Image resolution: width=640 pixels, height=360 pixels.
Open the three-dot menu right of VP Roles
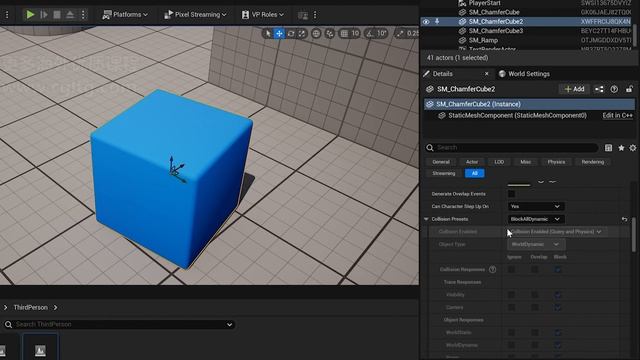[x=315, y=15]
